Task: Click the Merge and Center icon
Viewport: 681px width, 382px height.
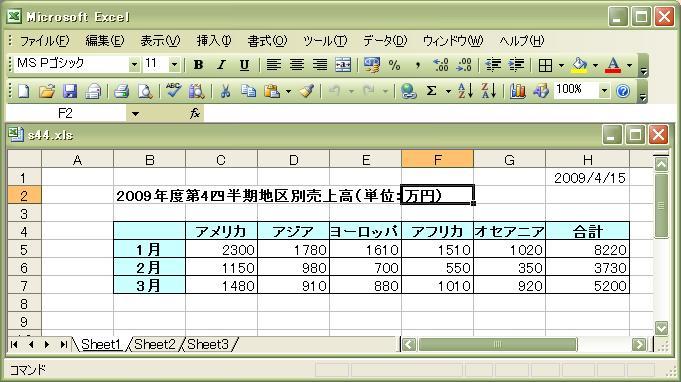Action: pyautogui.click(x=343, y=65)
